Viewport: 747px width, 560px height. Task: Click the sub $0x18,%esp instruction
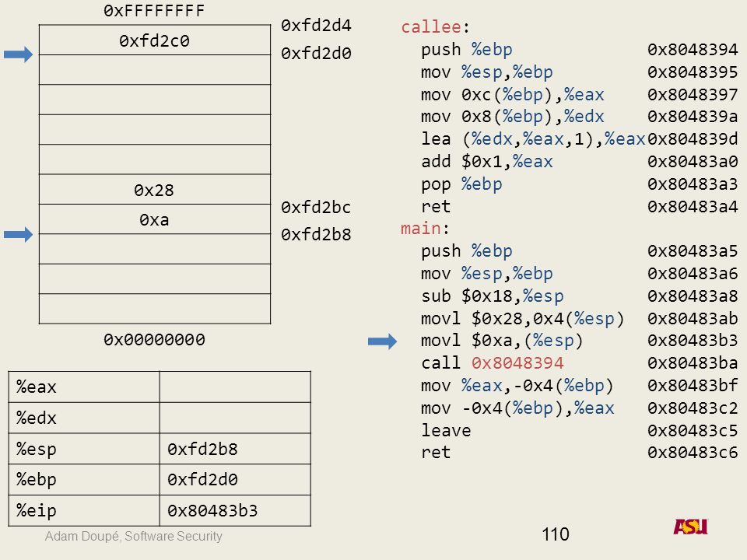pos(492,296)
